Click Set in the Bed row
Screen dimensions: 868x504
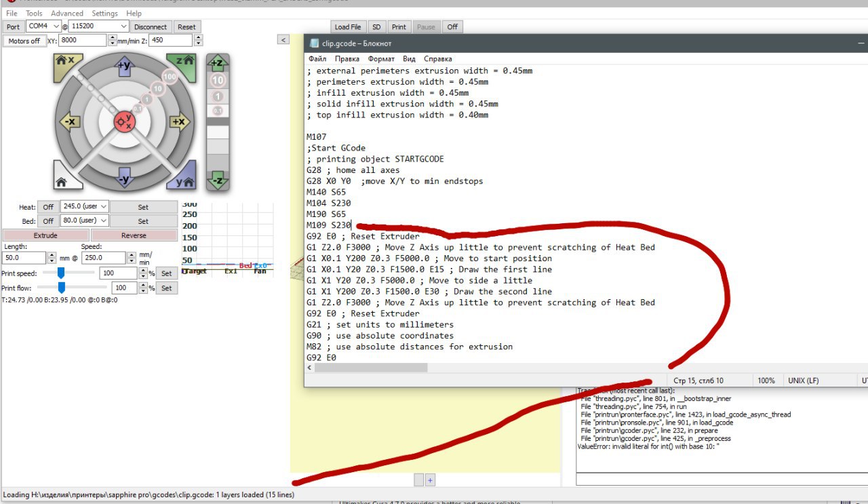pos(143,221)
